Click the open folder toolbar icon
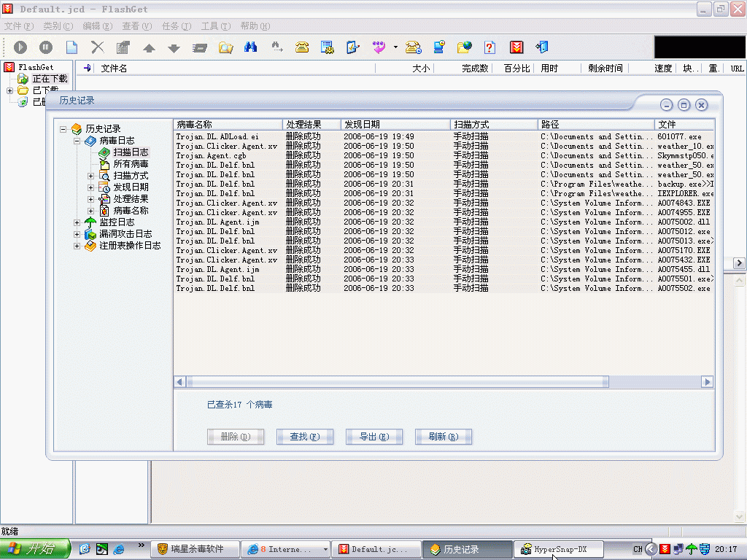 pyautogui.click(x=226, y=47)
